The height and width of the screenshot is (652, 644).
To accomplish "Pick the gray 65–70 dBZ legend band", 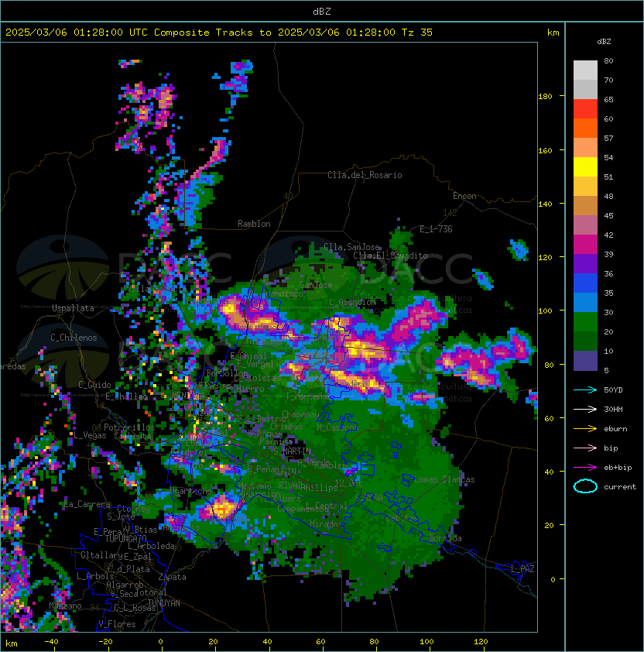I will pyautogui.click(x=585, y=89).
